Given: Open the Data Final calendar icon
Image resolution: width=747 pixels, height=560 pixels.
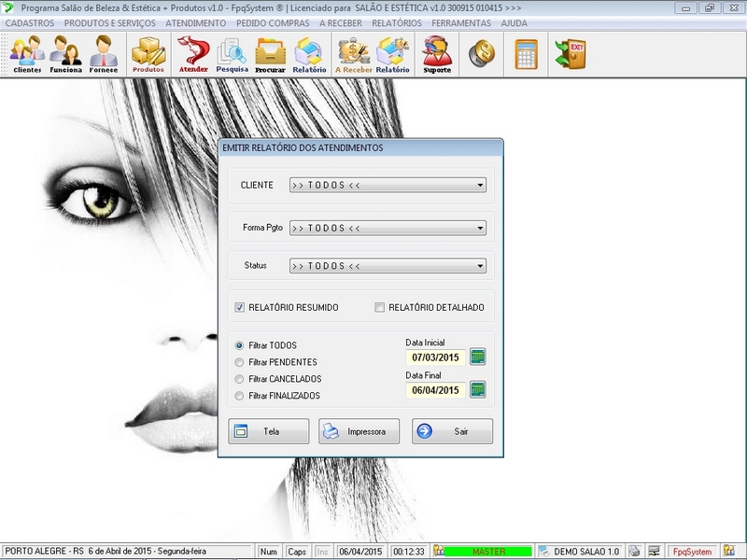Looking at the screenshot, I should point(478,389).
